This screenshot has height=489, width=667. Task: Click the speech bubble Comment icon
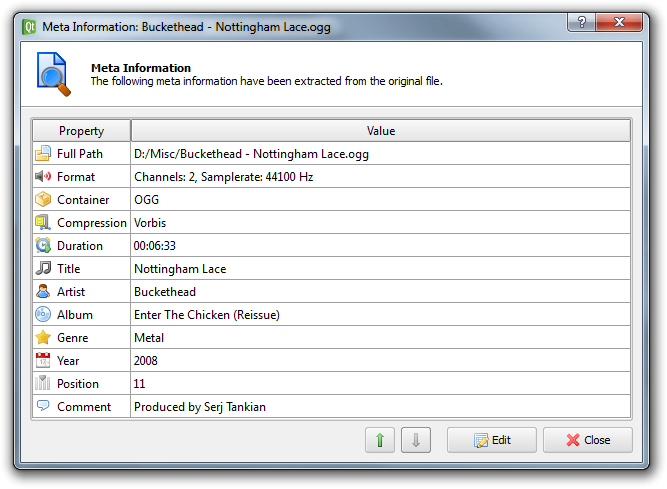pyautogui.click(x=43, y=406)
